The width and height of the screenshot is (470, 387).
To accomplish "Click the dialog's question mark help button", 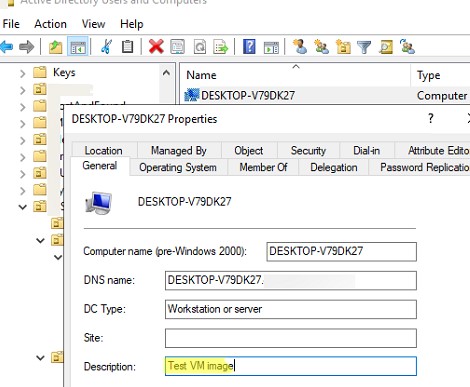I will [431, 118].
